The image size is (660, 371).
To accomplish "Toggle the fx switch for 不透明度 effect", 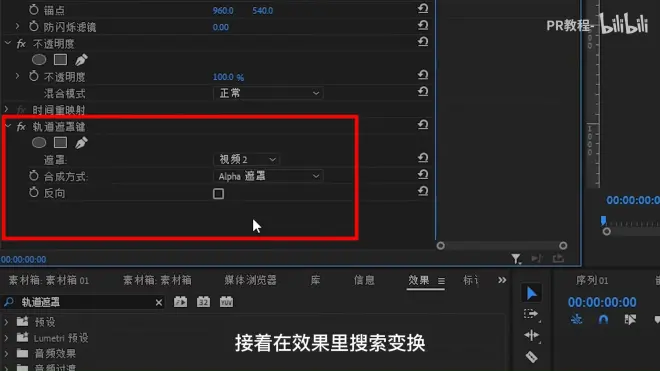I will tap(21, 43).
